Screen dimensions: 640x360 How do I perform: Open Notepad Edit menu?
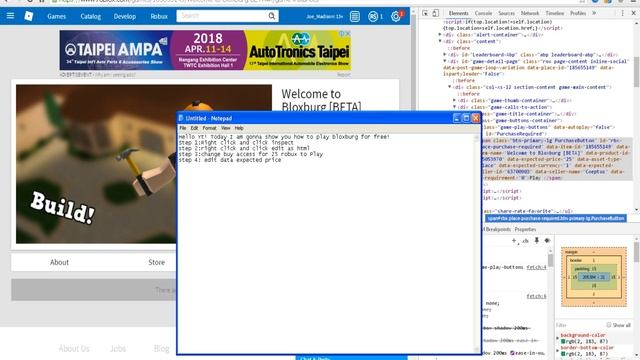click(x=194, y=128)
